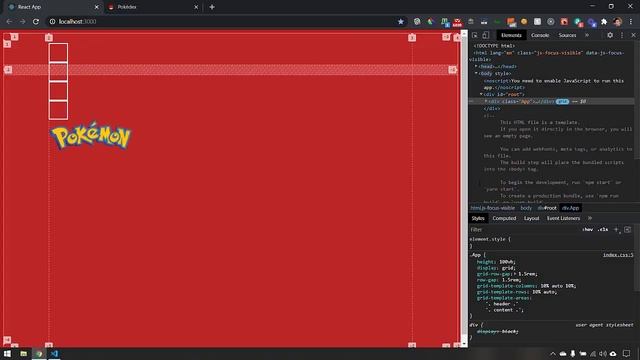Image resolution: width=640 pixels, height=360 pixels.
Task: Toggle the grid badge on div.App
Action: [x=562, y=101]
